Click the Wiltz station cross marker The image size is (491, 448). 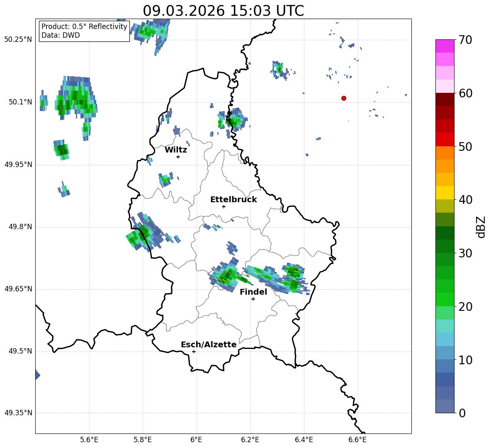tap(178, 157)
